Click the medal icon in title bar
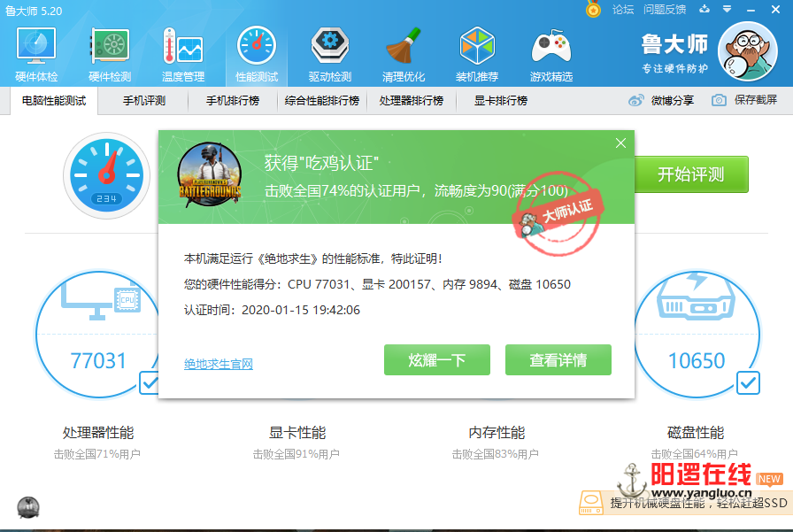Screen dimensions: 793x532 coord(593,9)
